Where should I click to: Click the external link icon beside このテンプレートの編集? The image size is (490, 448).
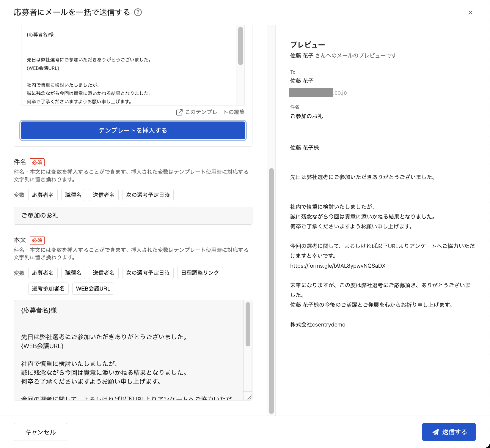(x=179, y=112)
